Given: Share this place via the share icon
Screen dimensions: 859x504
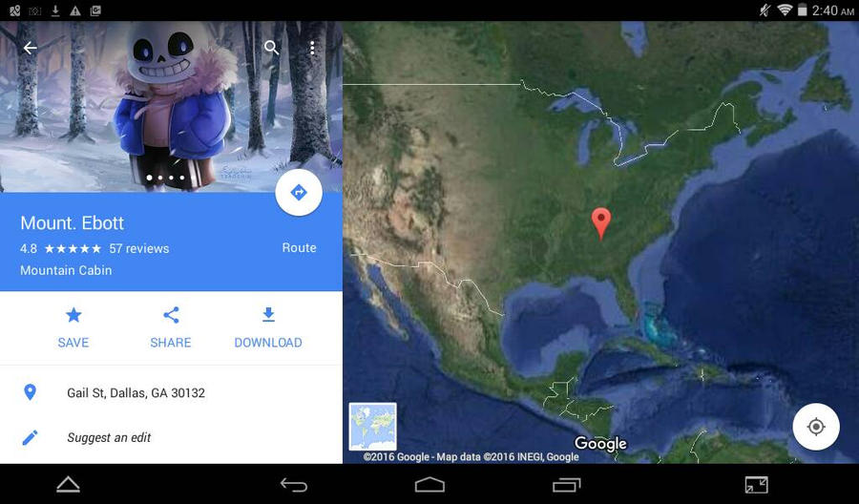Looking at the screenshot, I should (171, 327).
